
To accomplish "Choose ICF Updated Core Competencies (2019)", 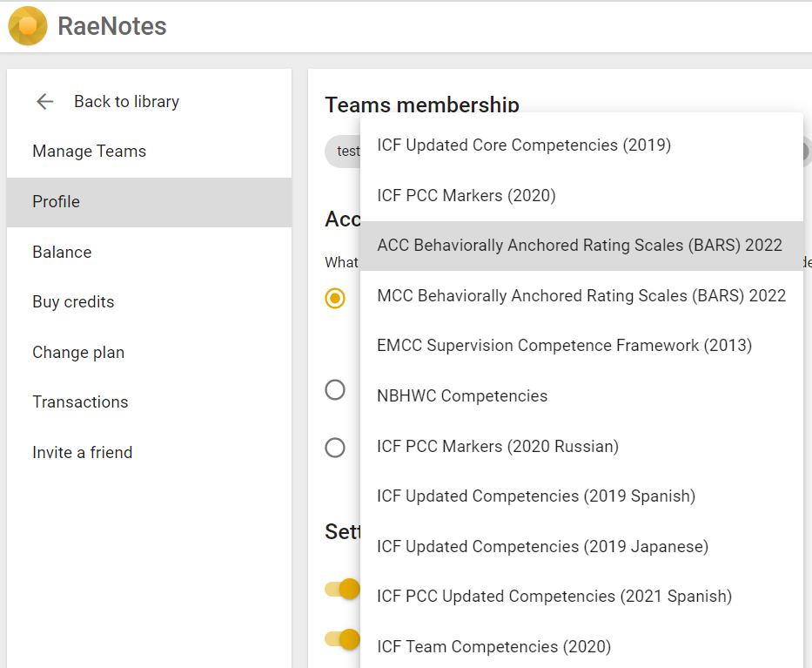I will (x=581, y=145).
